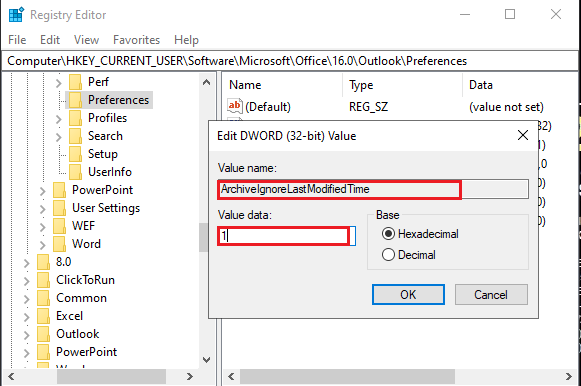Screen dimensions: 581x386
Task: Click the Excel folder icon
Action: pos(43,316)
